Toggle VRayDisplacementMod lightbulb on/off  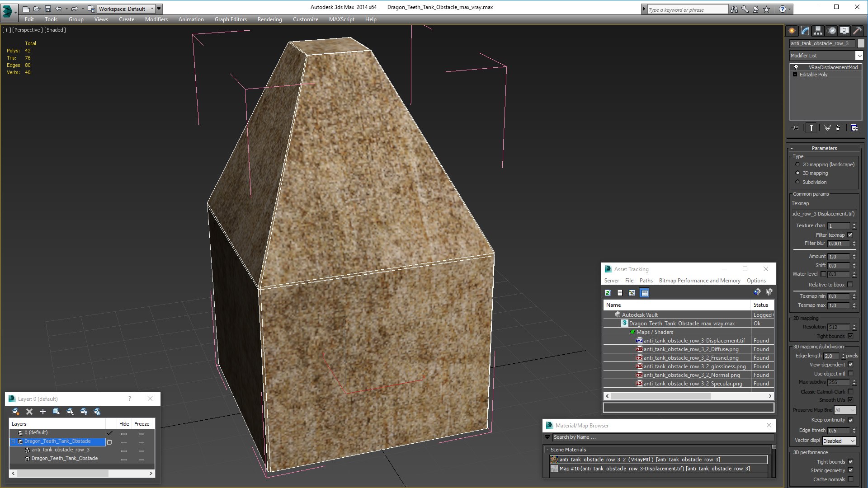pos(796,67)
